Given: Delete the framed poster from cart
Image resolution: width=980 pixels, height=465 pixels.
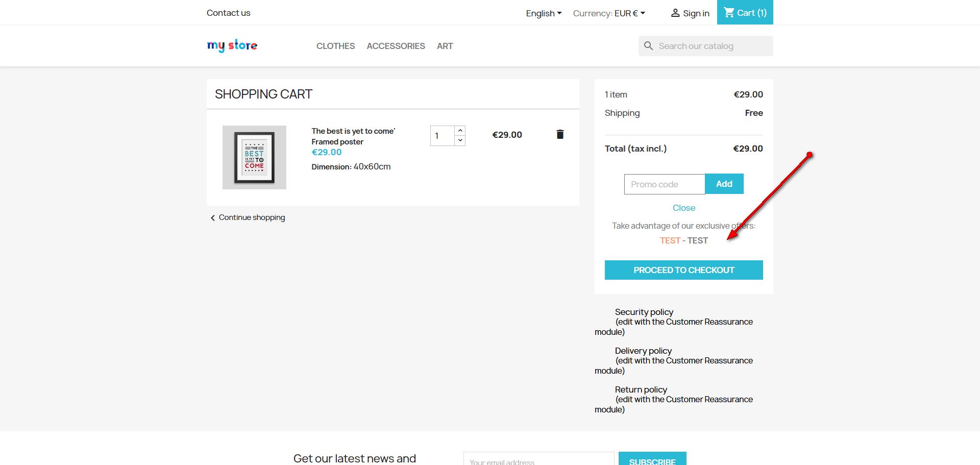Looking at the screenshot, I should pos(560,134).
